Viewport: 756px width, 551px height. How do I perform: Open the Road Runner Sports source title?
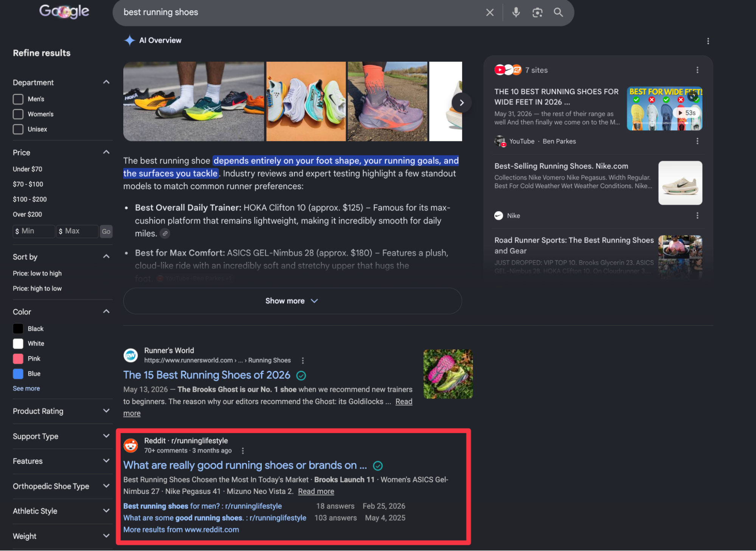click(x=574, y=246)
